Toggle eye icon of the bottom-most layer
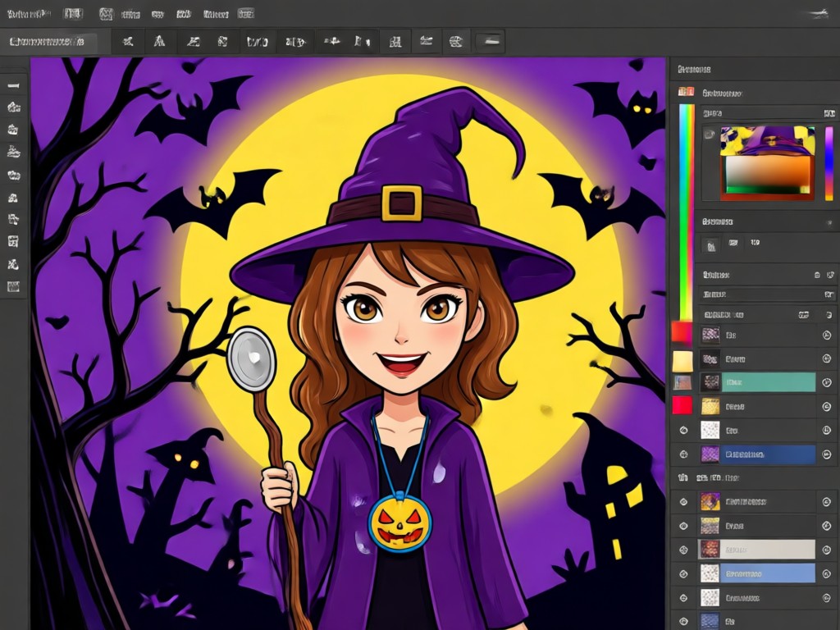 point(683,622)
